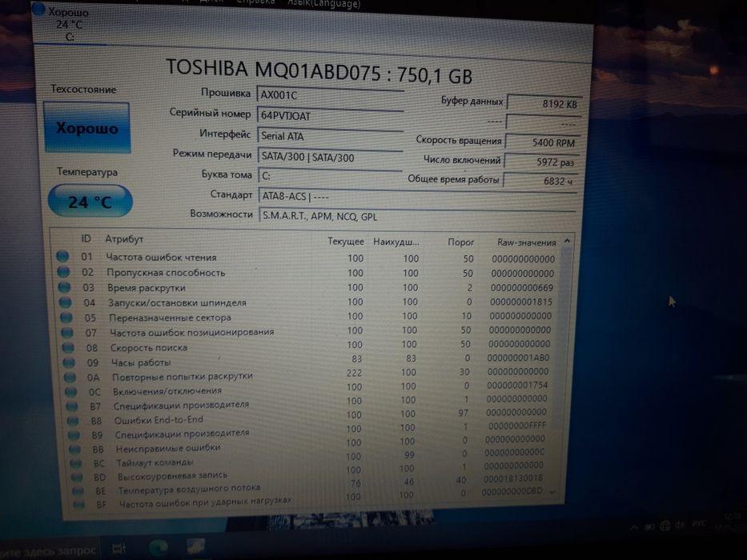Screen dimensions: 747x560
Task: Click Прошивка field showing AX001C
Action: 330,94
